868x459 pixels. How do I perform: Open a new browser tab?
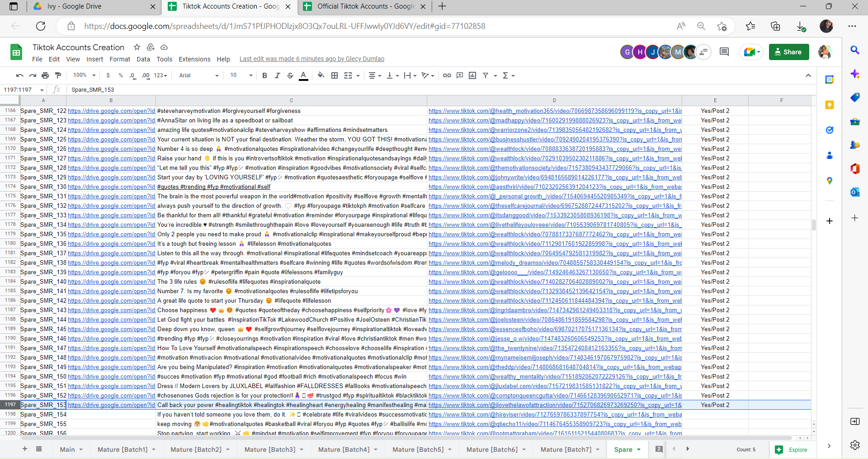[x=442, y=6]
